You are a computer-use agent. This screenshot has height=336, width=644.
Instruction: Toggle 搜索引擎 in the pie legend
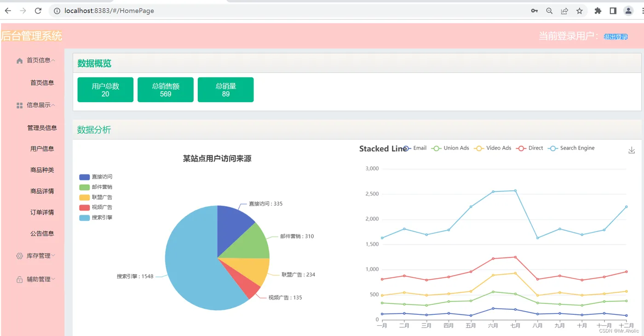[96, 217]
